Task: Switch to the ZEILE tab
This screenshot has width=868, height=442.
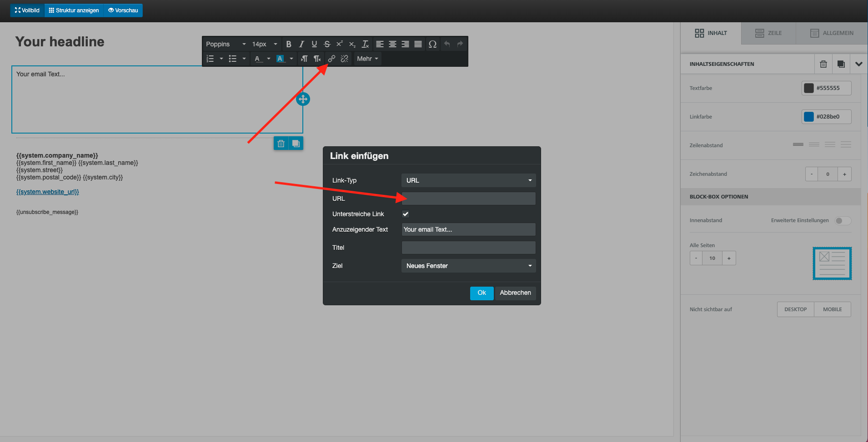Action: click(768, 33)
